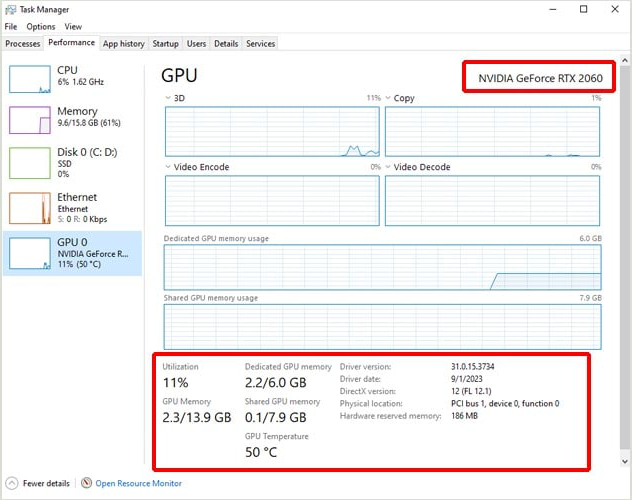Open the File menu

click(x=11, y=27)
